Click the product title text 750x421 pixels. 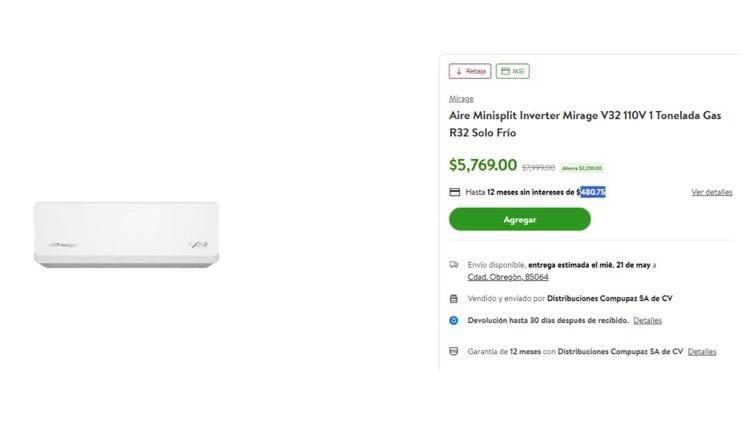(x=584, y=124)
